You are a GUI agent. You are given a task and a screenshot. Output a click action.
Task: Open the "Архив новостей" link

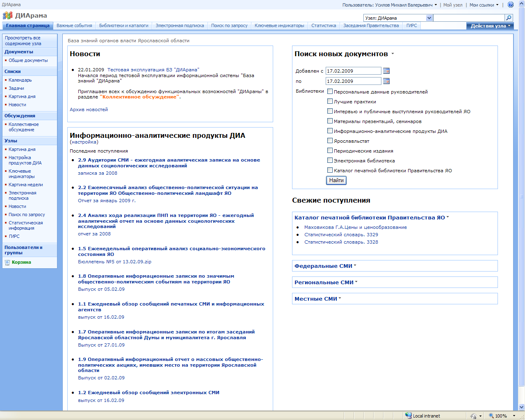[89, 110]
